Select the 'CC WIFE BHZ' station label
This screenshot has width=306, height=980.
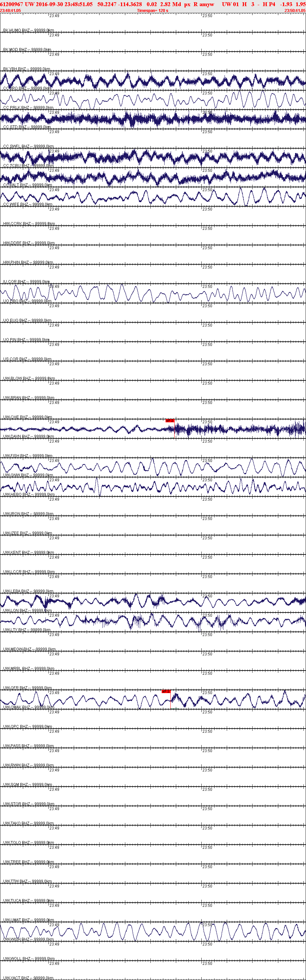[28, 204]
